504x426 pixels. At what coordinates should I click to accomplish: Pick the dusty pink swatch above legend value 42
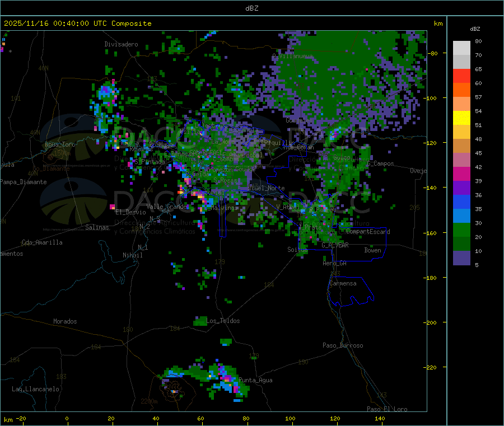coord(461,160)
